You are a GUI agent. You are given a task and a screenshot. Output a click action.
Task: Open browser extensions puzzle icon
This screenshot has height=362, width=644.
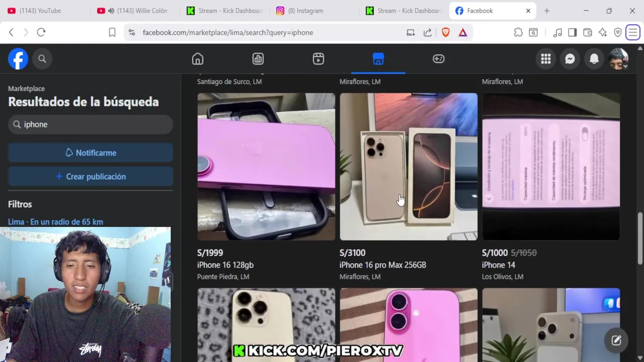(x=518, y=32)
